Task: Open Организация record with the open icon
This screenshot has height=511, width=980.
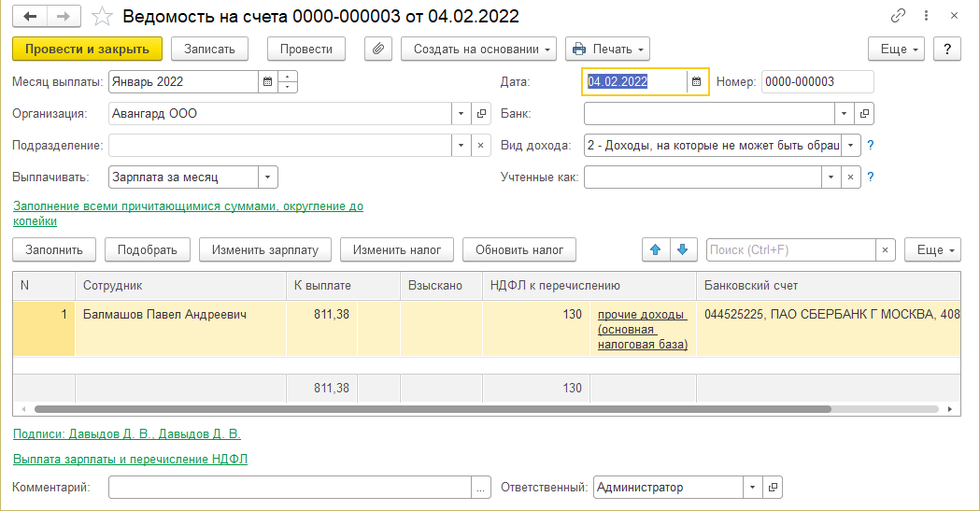Action: pos(481,114)
